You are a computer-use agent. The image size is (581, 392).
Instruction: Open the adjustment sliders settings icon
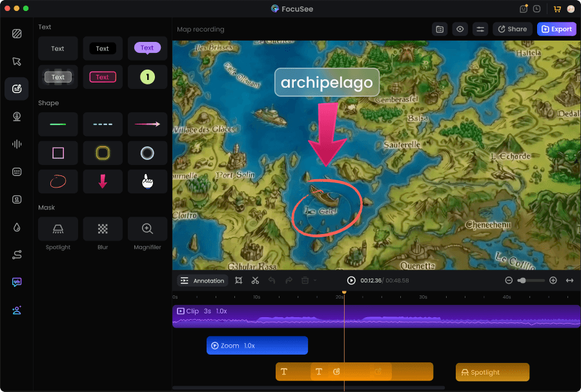(x=480, y=29)
